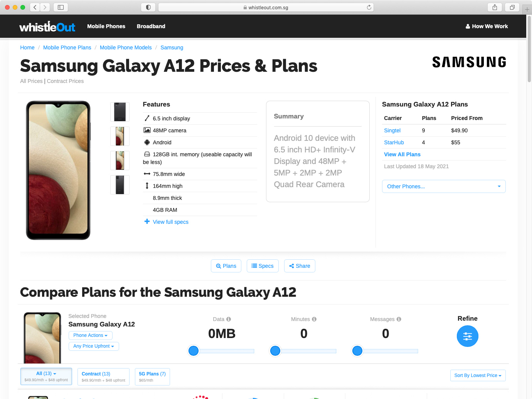Image resolution: width=532 pixels, height=399 pixels.
Task: Open Sort By Lowest Price dropdown
Action: pos(478,375)
